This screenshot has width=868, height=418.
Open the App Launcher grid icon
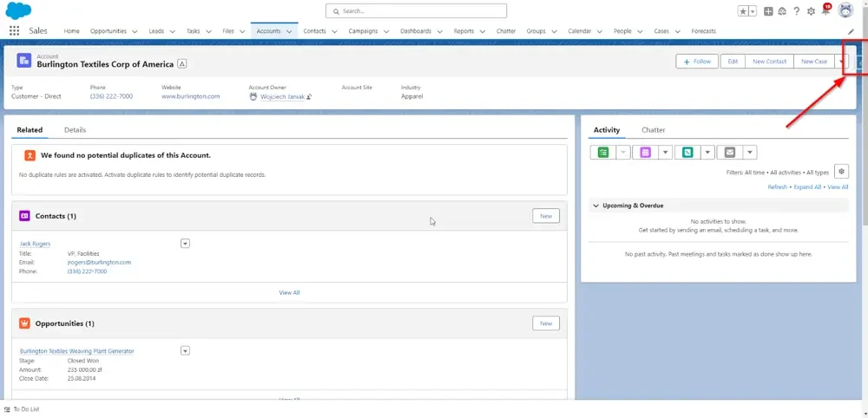(x=14, y=31)
